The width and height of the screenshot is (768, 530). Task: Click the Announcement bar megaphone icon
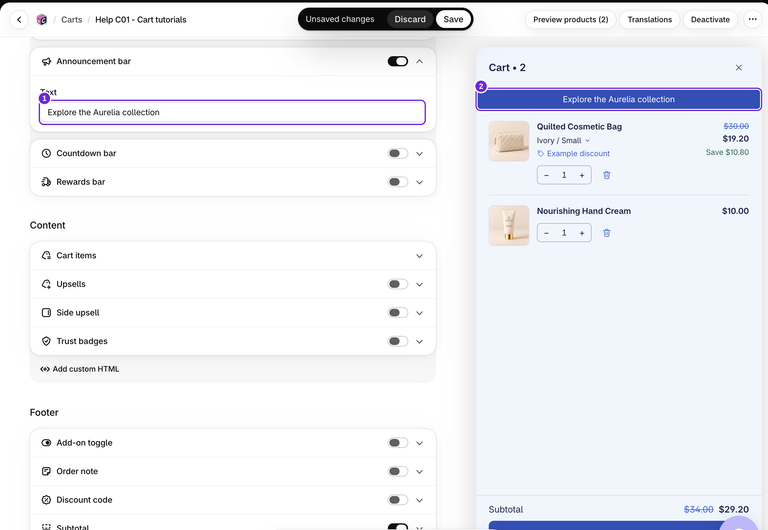(x=46, y=61)
